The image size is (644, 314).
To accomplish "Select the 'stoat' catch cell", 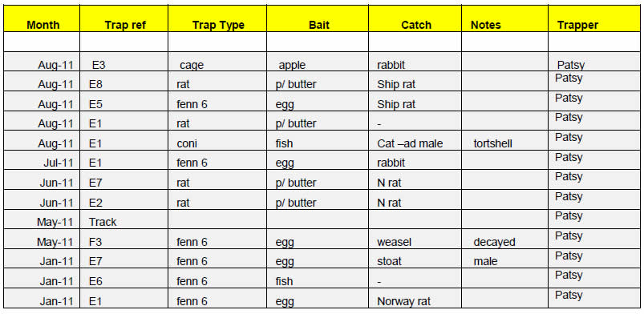I will pos(415,259).
